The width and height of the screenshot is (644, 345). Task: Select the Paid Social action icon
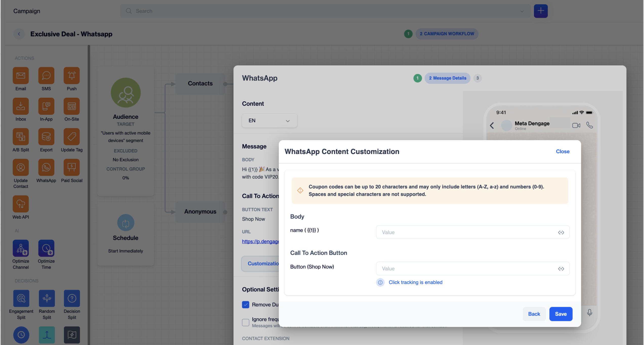coord(72,167)
